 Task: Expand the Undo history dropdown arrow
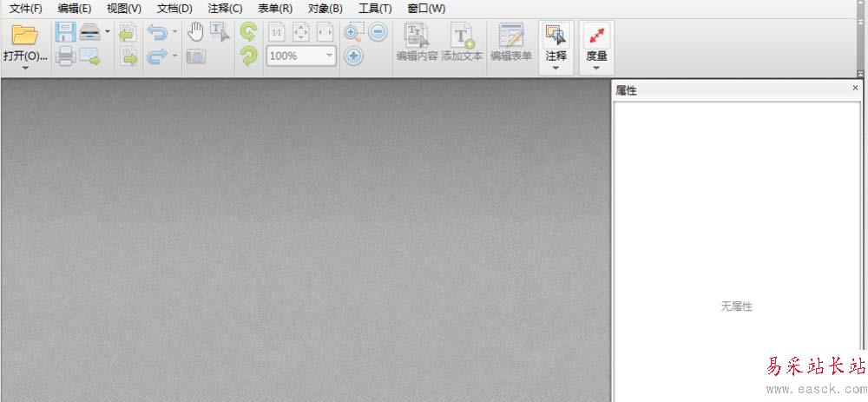[175, 31]
